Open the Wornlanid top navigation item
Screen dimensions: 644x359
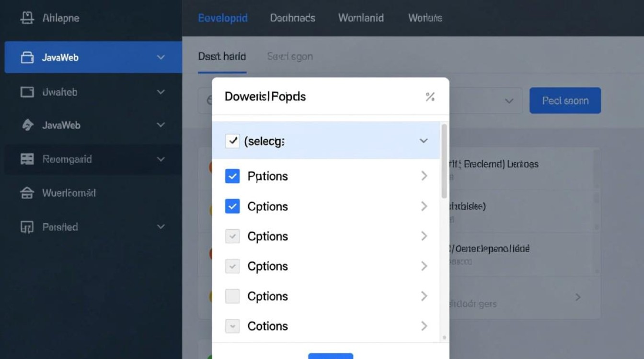point(361,18)
